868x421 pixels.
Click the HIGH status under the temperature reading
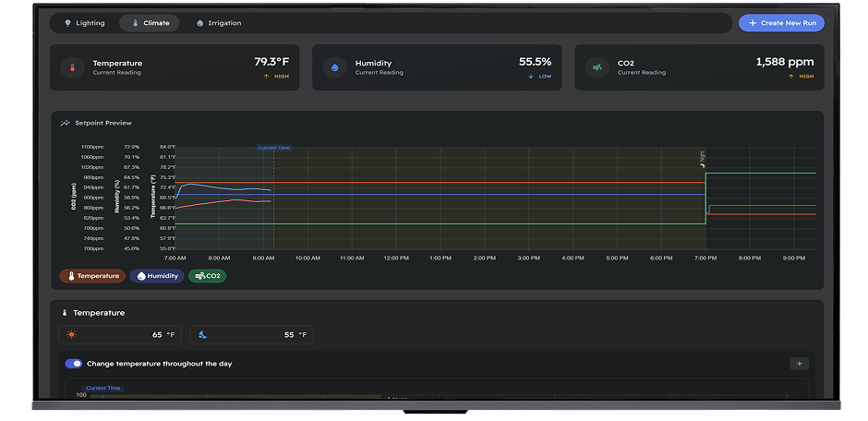(x=276, y=77)
